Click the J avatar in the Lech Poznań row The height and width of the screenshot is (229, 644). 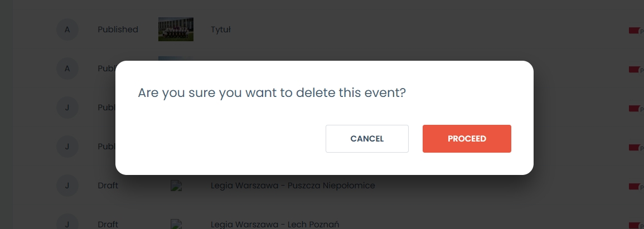click(67, 224)
